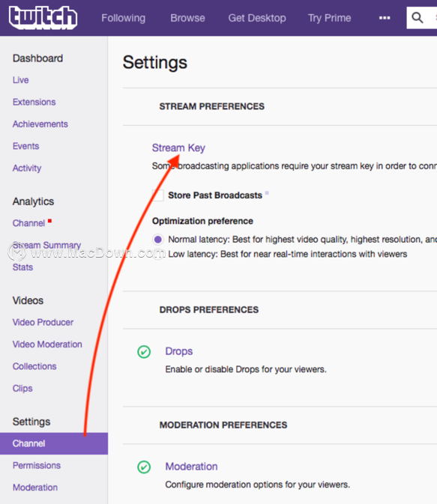Open Moderation in the sidebar Settings section

[x=35, y=488]
